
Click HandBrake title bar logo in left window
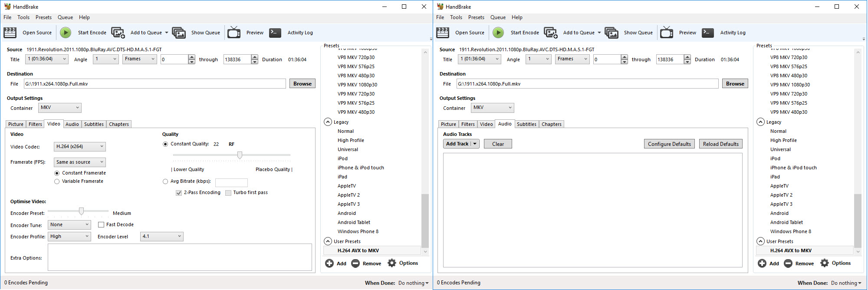7,7
